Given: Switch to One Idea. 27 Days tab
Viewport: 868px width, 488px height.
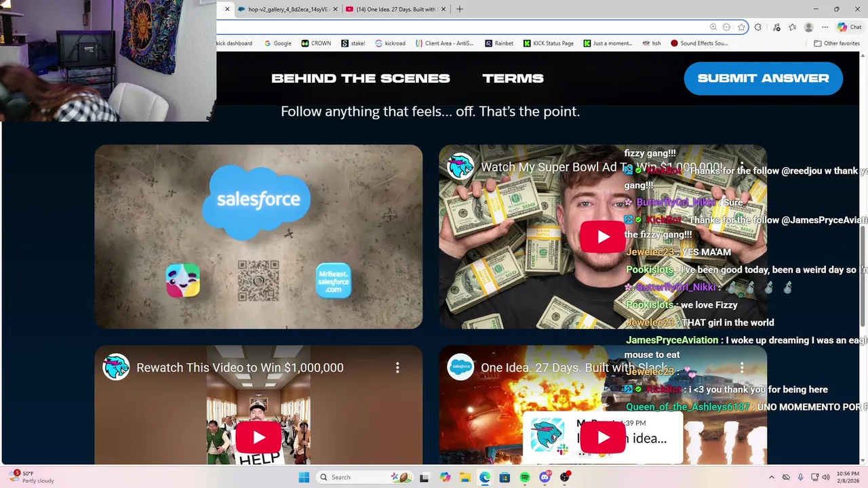Looking at the screenshot, I should [397, 9].
